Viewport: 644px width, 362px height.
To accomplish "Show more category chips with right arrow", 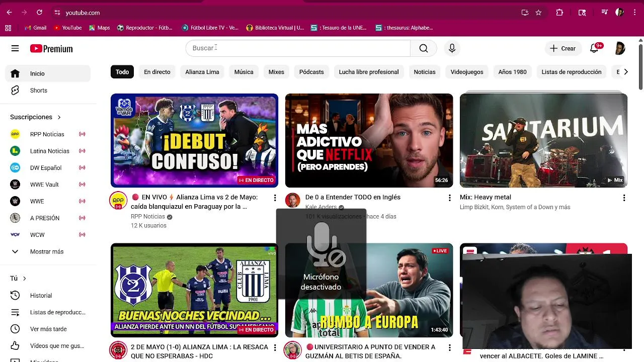I will point(625,72).
